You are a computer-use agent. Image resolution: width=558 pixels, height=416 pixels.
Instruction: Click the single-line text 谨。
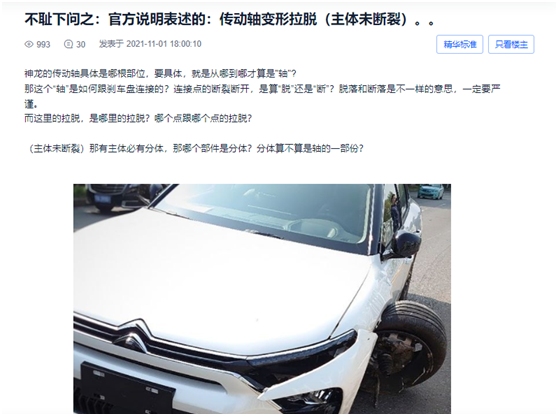(31, 104)
